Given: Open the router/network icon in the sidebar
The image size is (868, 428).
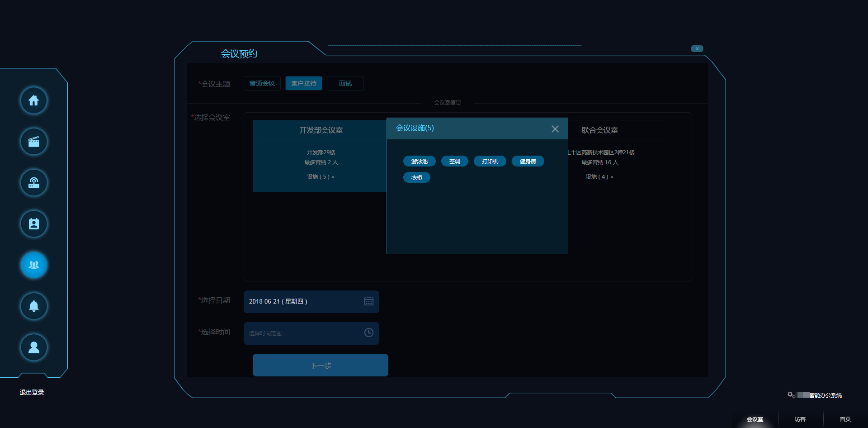Looking at the screenshot, I should 34,183.
